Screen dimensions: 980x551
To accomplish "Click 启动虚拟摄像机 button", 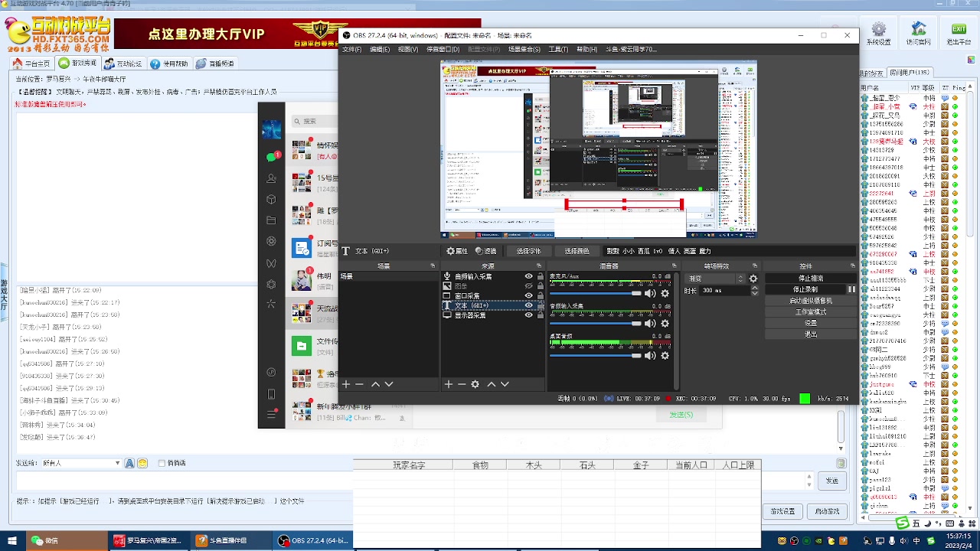I will [810, 301].
